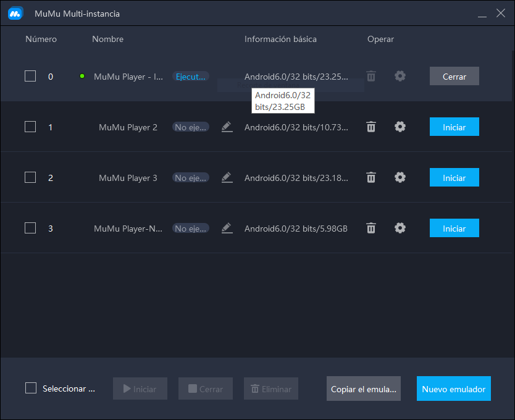The height and width of the screenshot is (420, 515).
Task: Edit the name of emulator in row 3
Action: coord(227,228)
